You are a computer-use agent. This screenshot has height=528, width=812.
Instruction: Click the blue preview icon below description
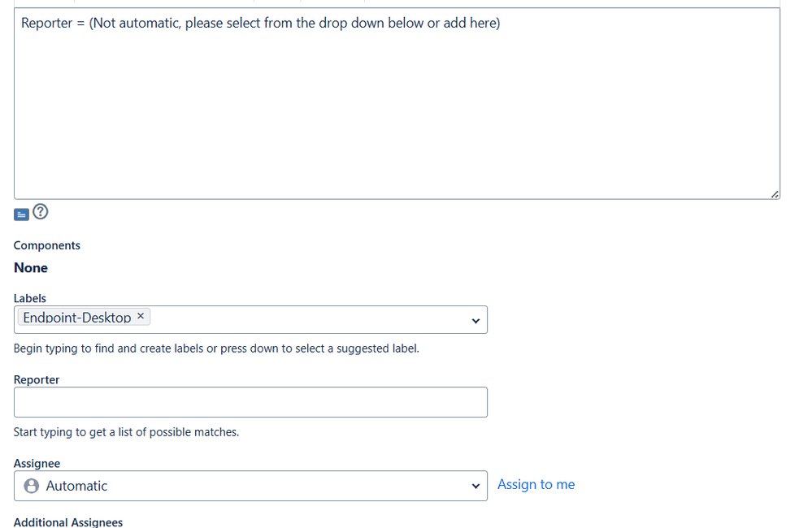pos(22,214)
